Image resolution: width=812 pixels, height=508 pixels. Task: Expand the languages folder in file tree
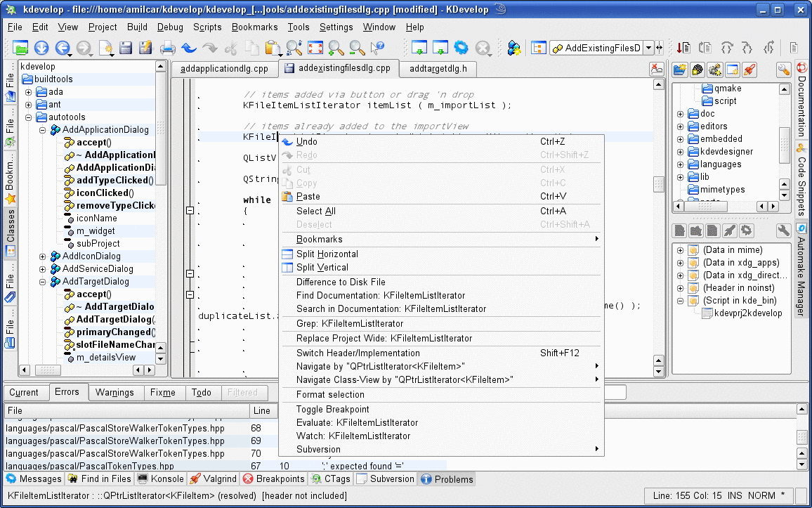(x=680, y=164)
